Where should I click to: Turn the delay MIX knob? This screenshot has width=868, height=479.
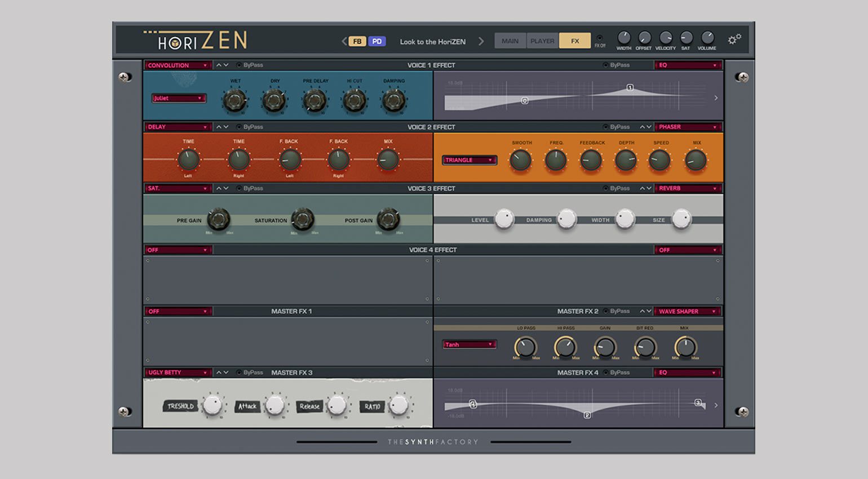click(388, 160)
